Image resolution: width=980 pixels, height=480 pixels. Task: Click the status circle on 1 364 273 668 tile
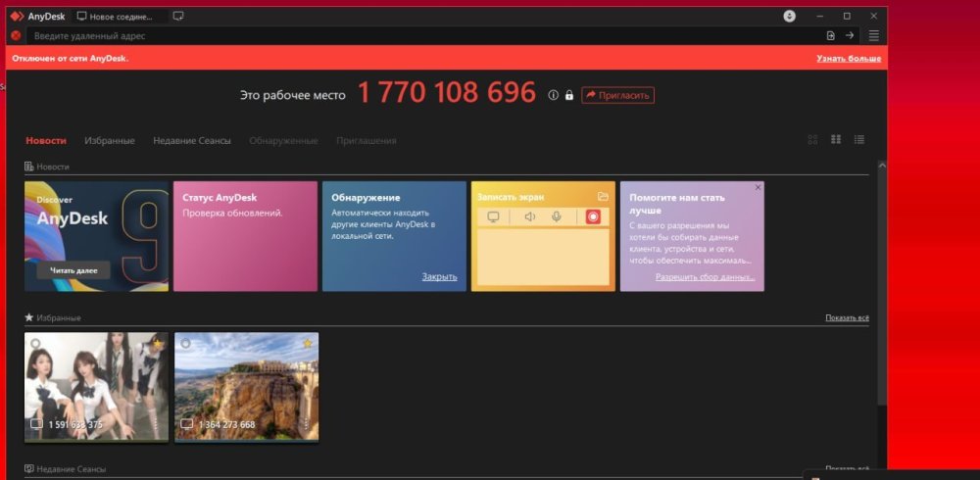tap(185, 343)
